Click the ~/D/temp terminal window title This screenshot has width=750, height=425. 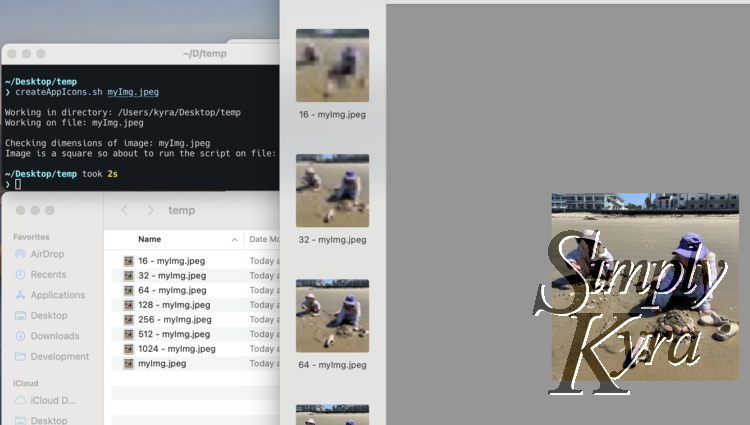[x=205, y=54]
